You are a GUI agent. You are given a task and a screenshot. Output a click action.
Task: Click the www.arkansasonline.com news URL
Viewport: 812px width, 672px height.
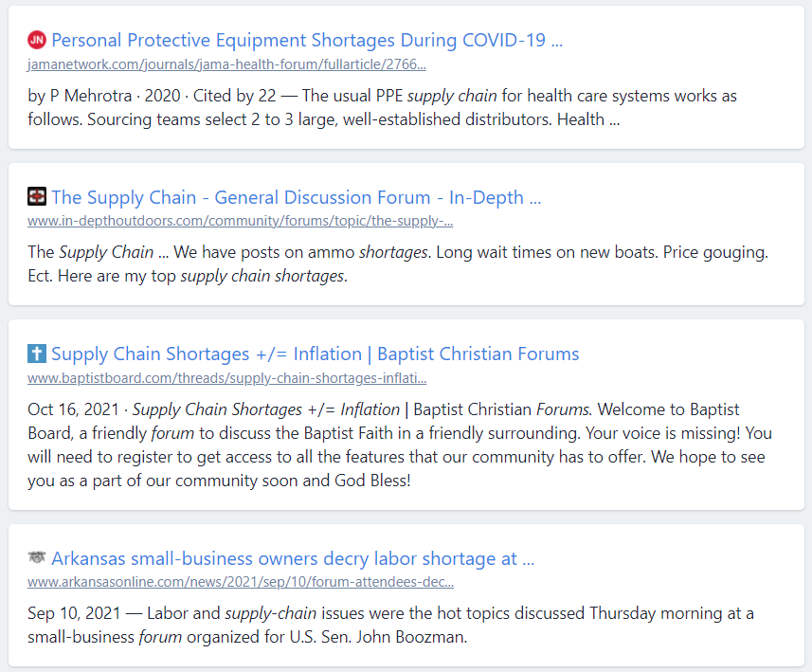(x=241, y=582)
